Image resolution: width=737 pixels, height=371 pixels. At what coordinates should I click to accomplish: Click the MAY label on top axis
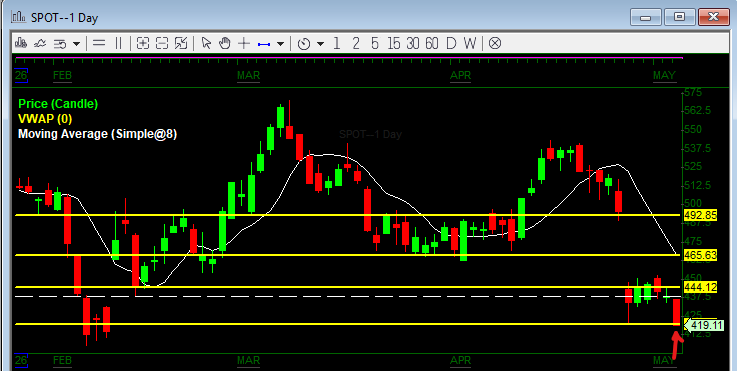tap(664, 76)
